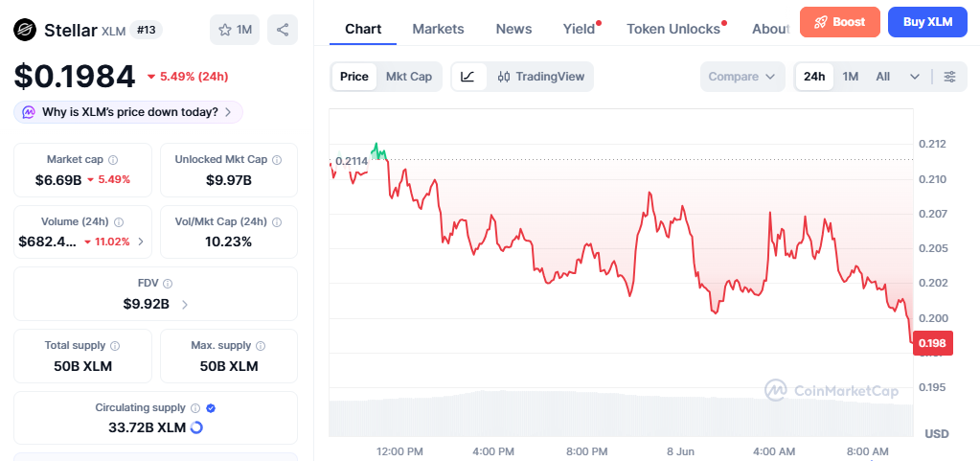Click the red 0.198 price label
Viewport: 980px width, 461px height.
(932, 343)
